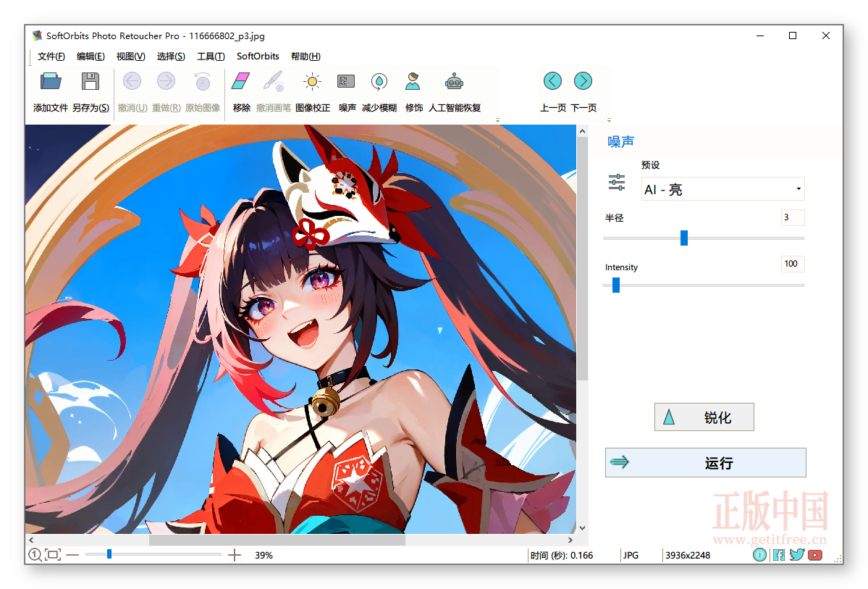Expand the 预设 preset dropdown showing AI - 亮
Screen dimensions: 868x589
(x=723, y=189)
